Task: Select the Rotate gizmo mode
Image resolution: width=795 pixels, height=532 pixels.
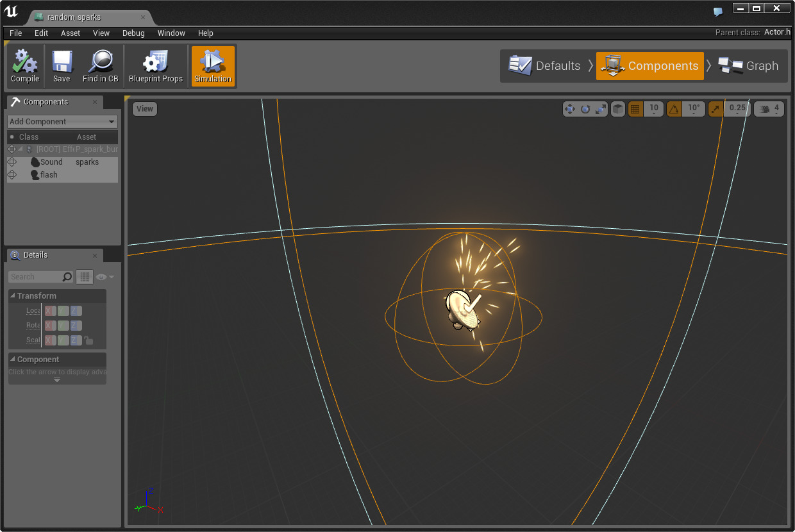Action: tap(585, 109)
